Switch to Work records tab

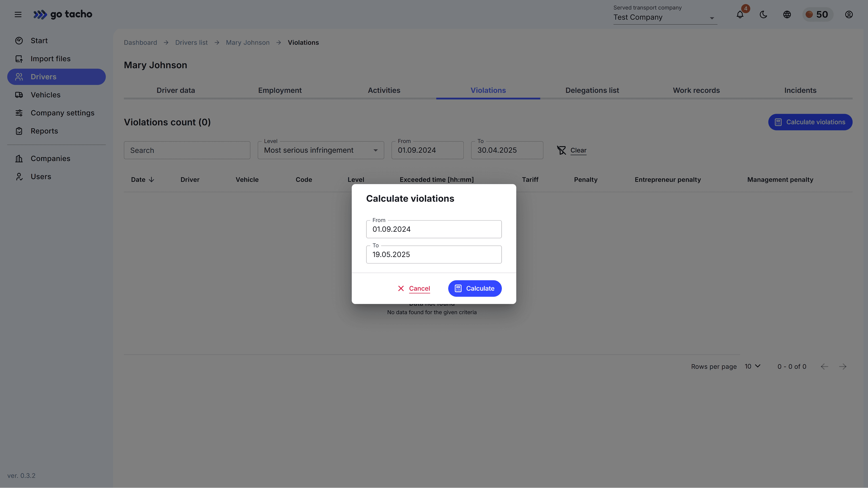[x=696, y=90]
